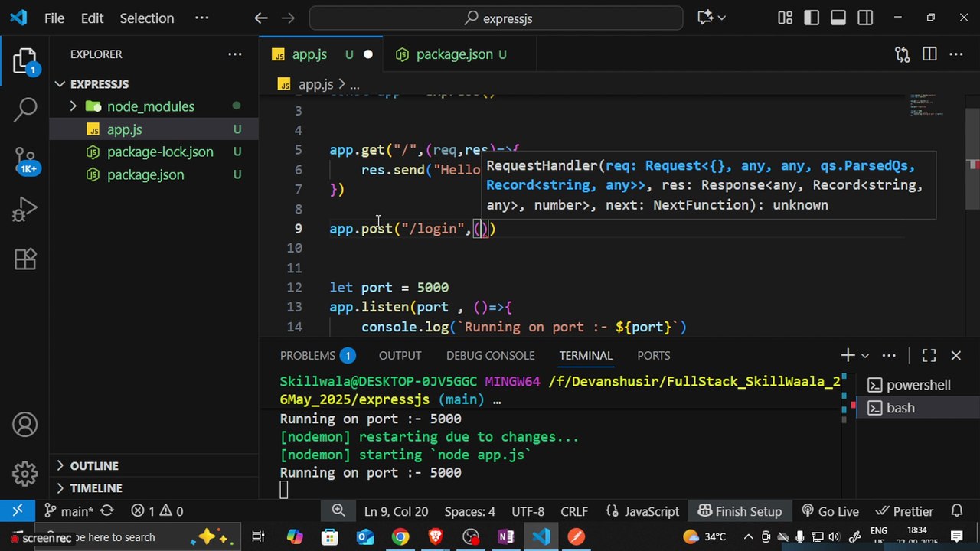This screenshot has width=980, height=551.
Task: Click Ln 9, Col 20 cursor position
Action: point(396,510)
